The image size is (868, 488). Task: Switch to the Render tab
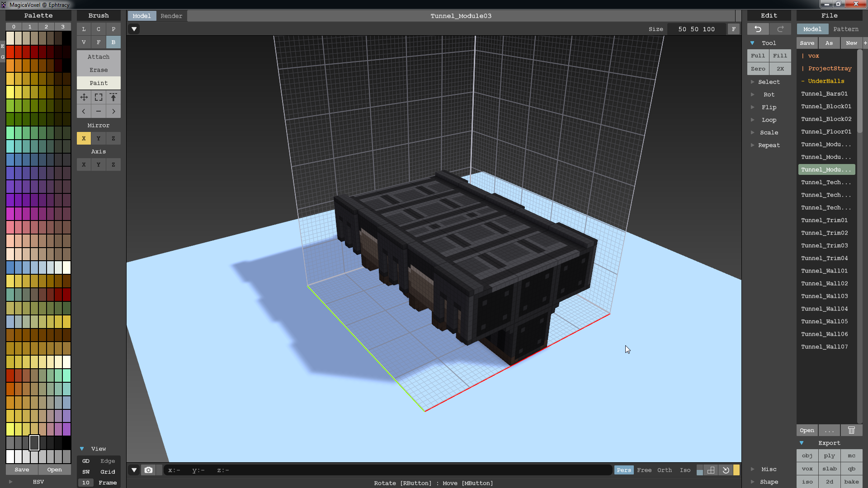click(x=171, y=16)
